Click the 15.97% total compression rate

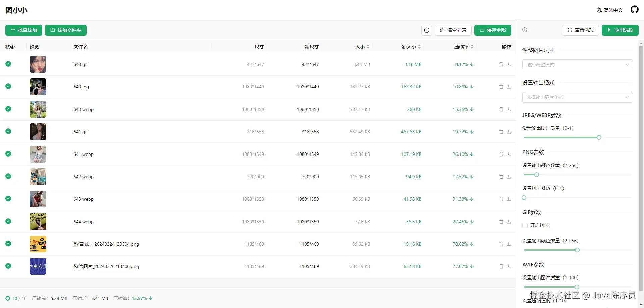click(140, 298)
